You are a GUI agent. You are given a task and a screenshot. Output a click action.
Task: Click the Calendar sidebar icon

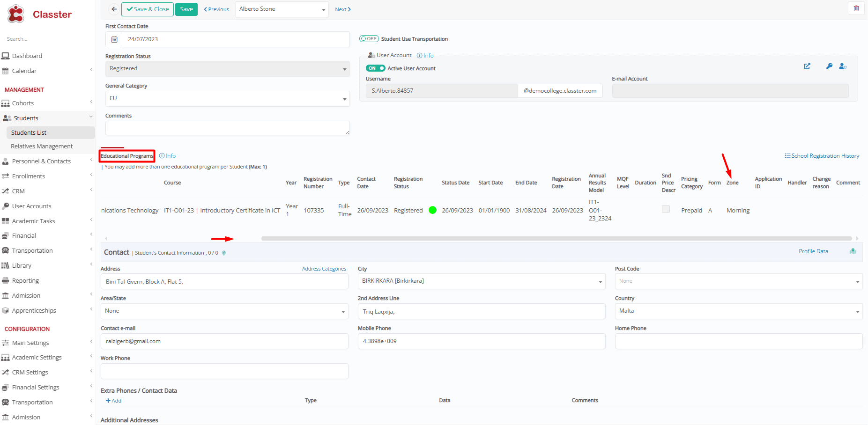pos(6,71)
